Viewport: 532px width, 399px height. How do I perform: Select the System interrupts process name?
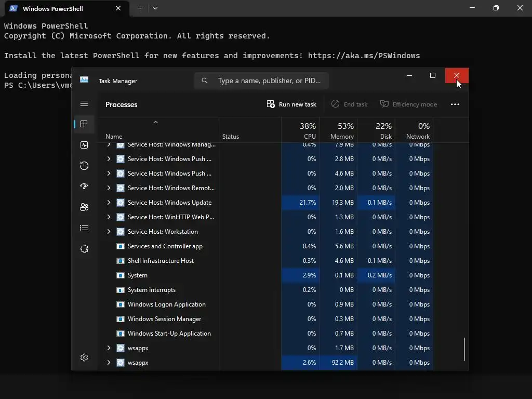pyautogui.click(x=152, y=290)
